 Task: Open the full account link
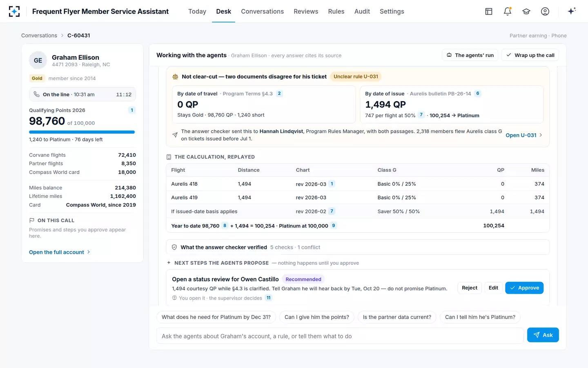coord(60,252)
